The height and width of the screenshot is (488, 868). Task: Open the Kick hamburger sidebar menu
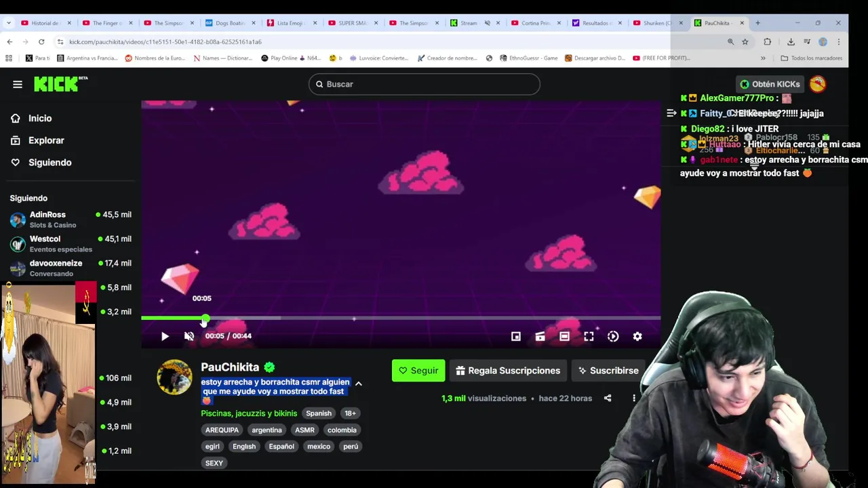pyautogui.click(x=18, y=84)
